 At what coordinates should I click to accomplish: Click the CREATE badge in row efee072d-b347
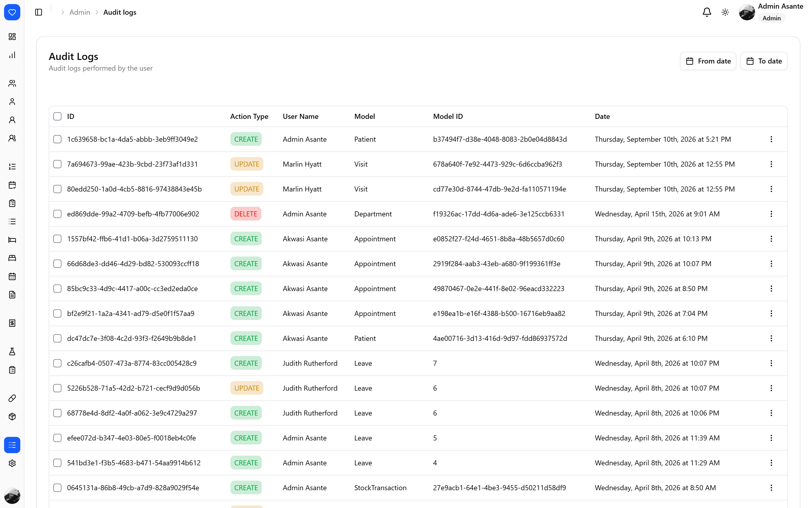pyautogui.click(x=246, y=438)
